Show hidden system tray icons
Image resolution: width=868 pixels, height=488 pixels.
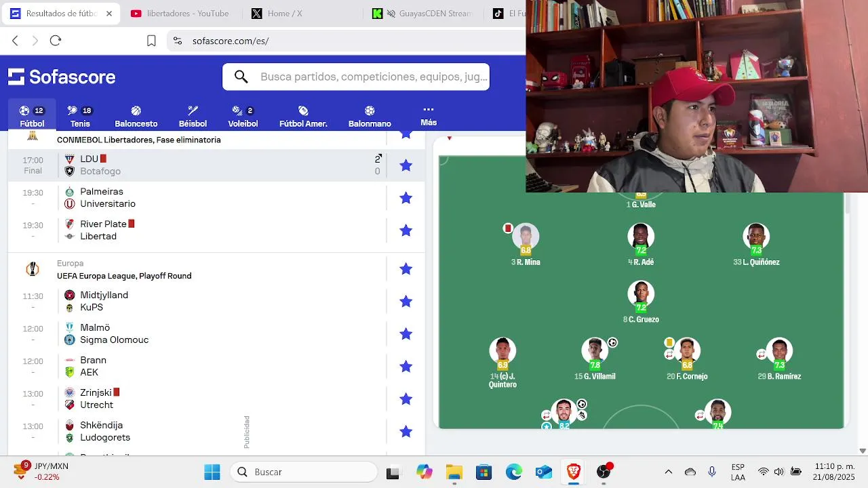(669, 472)
